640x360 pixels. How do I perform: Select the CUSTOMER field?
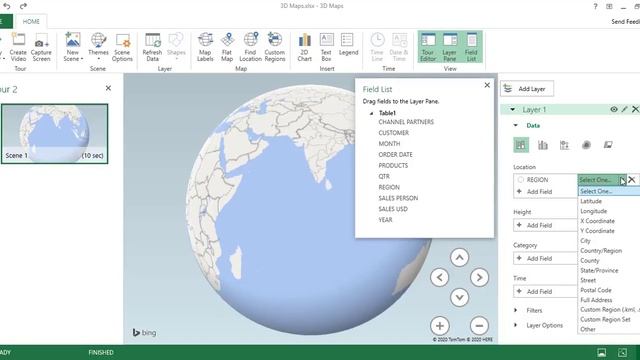point(393,133)
